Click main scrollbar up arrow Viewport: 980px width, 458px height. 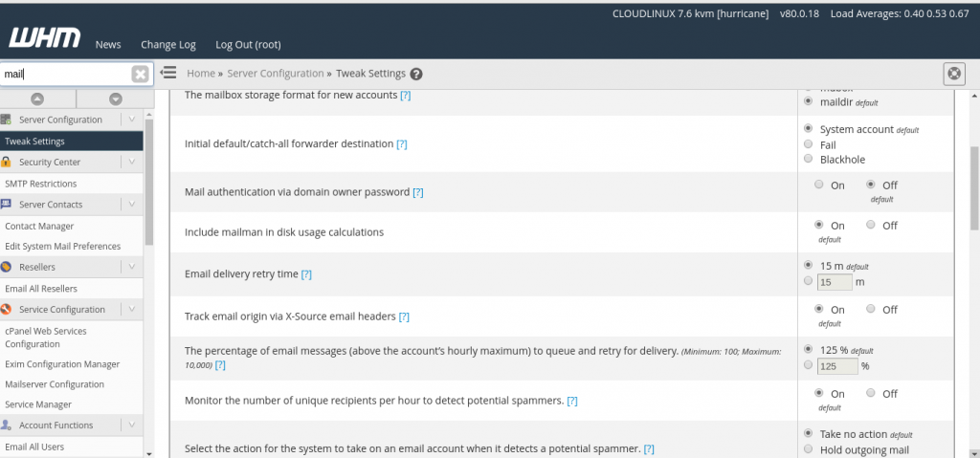[x=974, y=97]
